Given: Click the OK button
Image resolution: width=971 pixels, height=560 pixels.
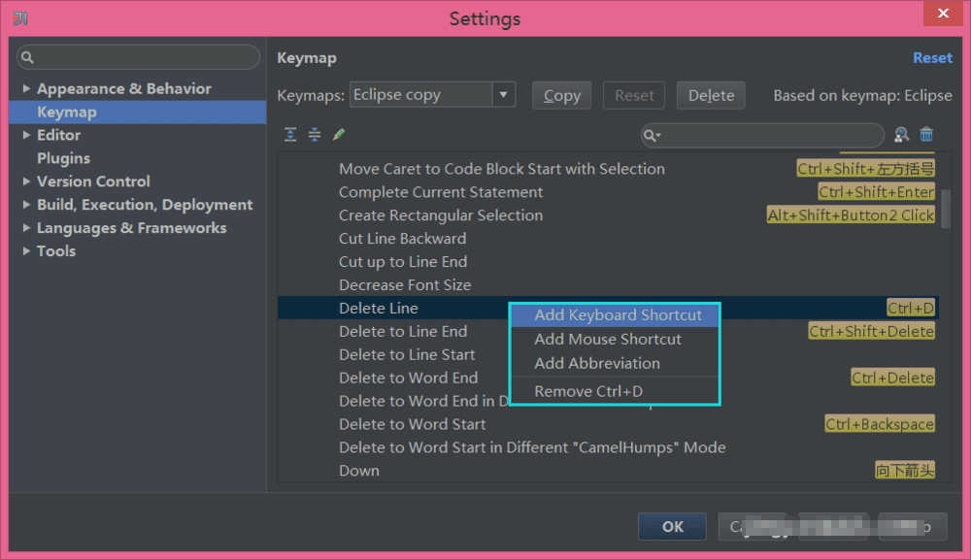Looking at the screenshot, I should tap(673, 527).
